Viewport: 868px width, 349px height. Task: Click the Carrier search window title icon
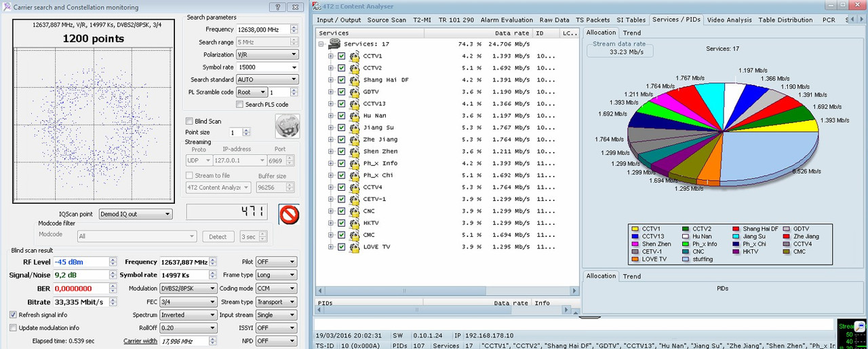pos(6,7)
